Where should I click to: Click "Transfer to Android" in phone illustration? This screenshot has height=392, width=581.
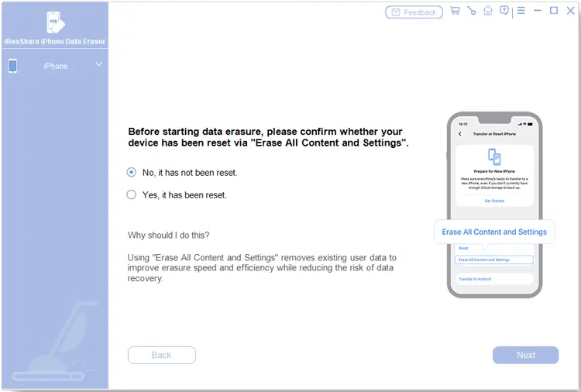[x=475, y=279]
